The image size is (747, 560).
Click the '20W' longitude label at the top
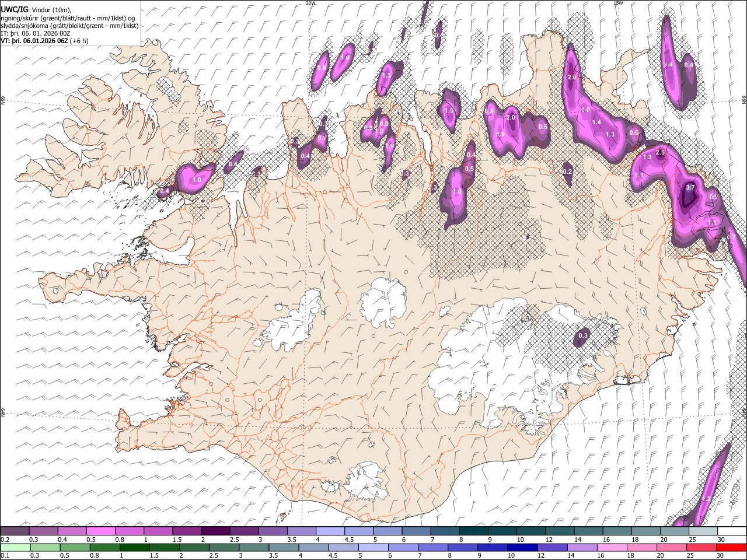click(310, 3)
